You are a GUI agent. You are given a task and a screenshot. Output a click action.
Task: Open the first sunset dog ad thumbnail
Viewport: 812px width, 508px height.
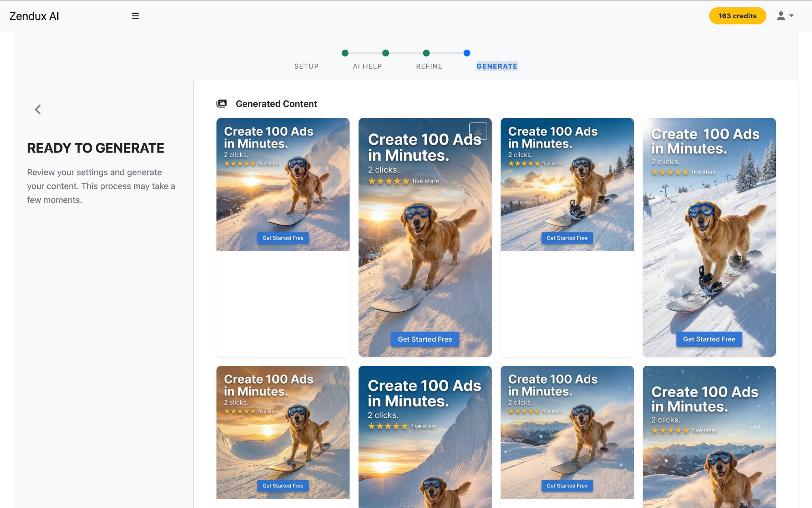[x=283, y=184]
